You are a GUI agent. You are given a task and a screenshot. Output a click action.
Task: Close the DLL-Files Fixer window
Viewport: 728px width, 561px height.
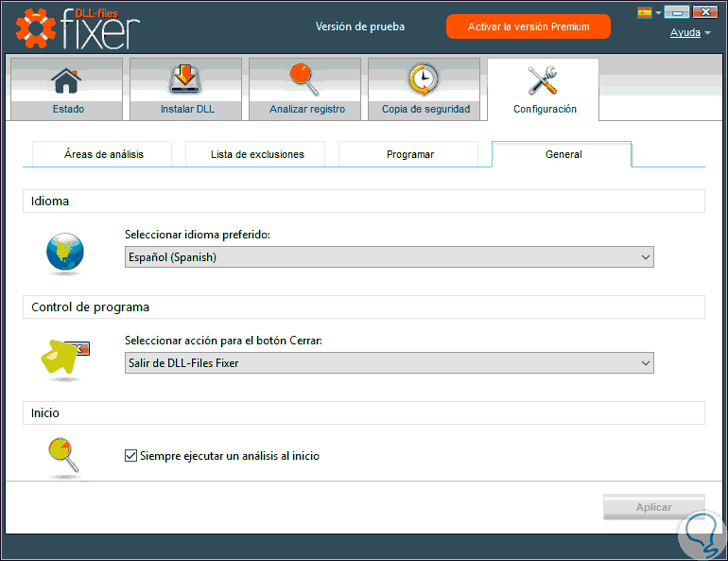[x=705, y=12]
